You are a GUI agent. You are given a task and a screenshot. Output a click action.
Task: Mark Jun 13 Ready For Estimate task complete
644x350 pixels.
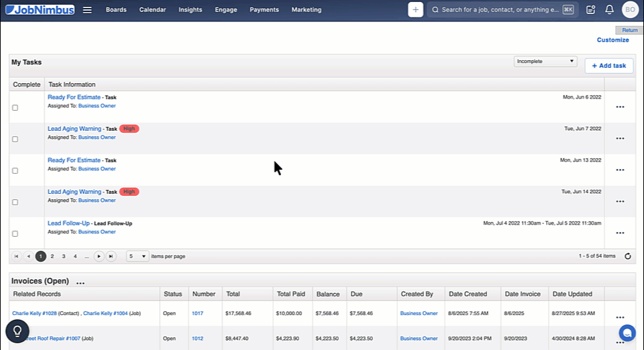click(x=15, y=171)
